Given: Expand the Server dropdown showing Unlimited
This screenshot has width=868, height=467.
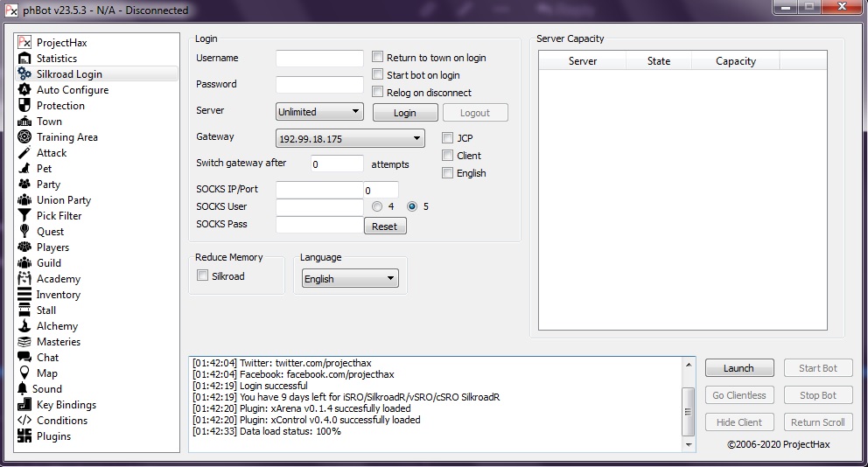Looking at the screenshot, I should coord(319,112).
